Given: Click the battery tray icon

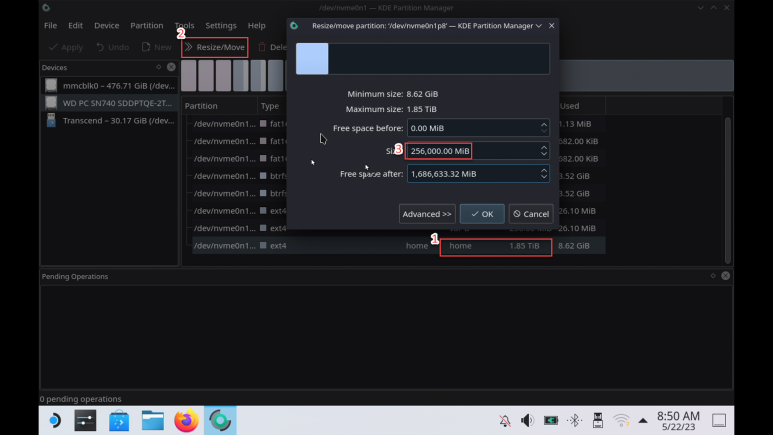Looking at the screenshot, I should (551, 421).
